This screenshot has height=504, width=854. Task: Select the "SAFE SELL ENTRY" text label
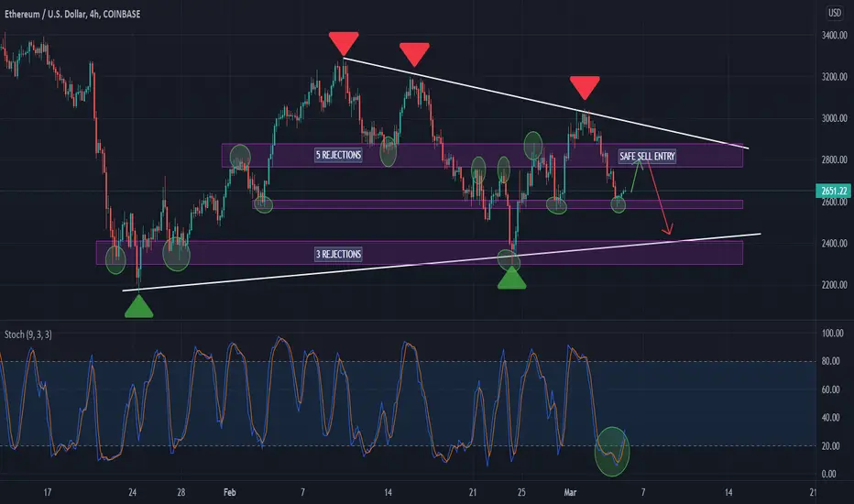[x=647, y=157]
